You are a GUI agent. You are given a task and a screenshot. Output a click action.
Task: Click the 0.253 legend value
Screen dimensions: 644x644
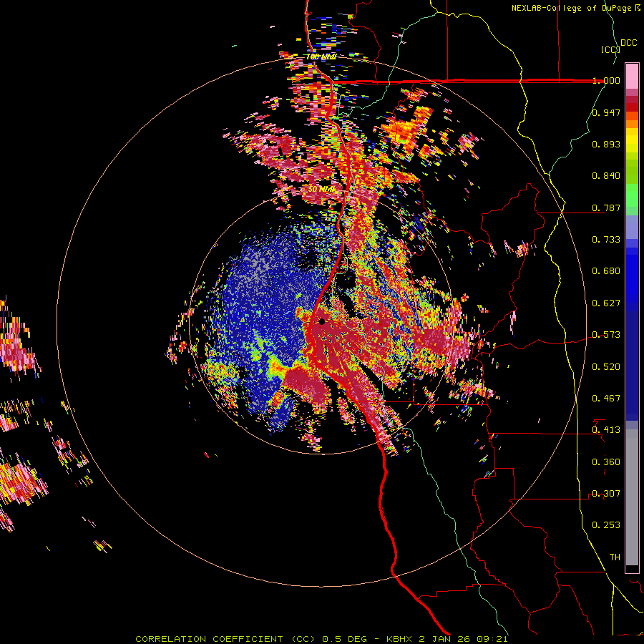[606, 525]
